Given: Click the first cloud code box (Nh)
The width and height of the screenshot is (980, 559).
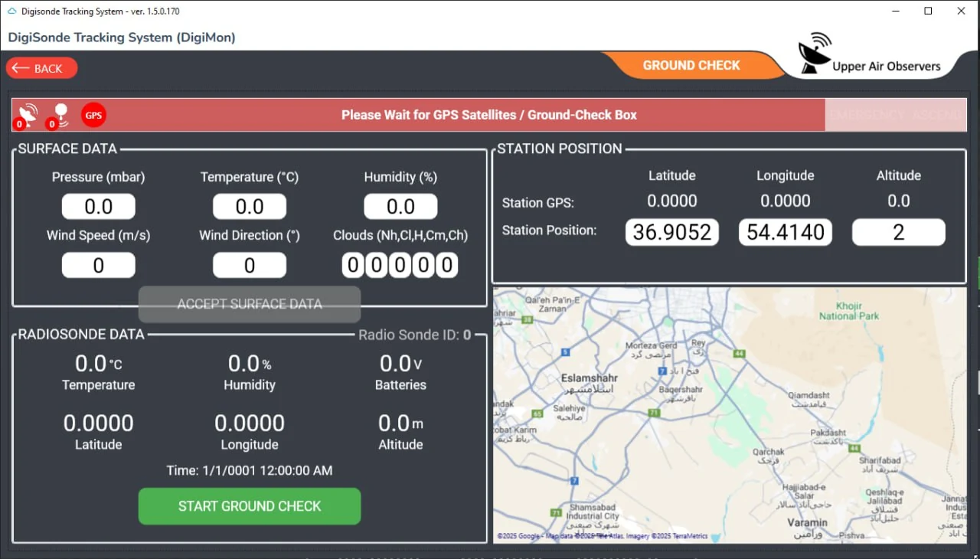Looking at the screenshot, I should tap(352, 266).
